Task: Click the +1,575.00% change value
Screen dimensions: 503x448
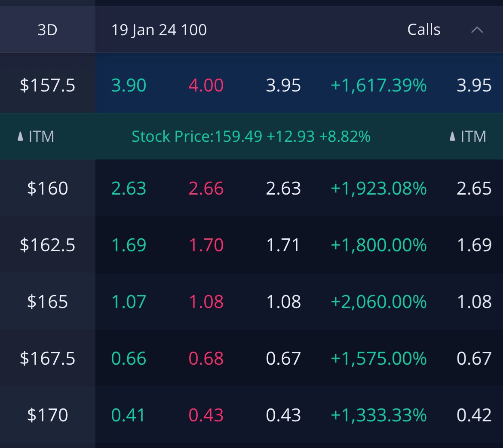Action: point(378,358)
